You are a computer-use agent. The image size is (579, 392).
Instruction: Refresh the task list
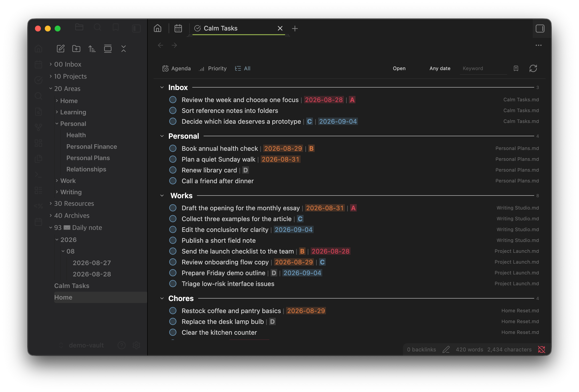(x=533, y=68)
